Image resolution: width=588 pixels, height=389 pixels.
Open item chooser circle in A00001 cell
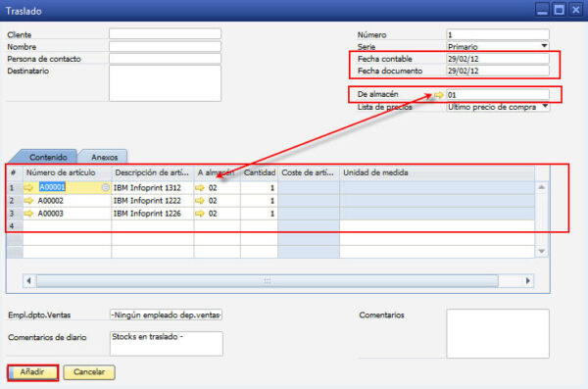[106, 187]
